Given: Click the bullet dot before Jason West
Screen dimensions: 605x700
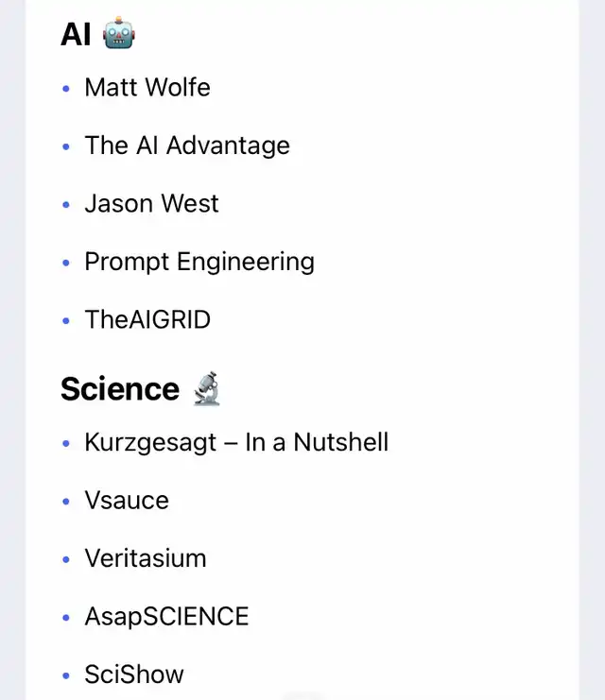Looking at the screenshot, I should pos(66,205).
